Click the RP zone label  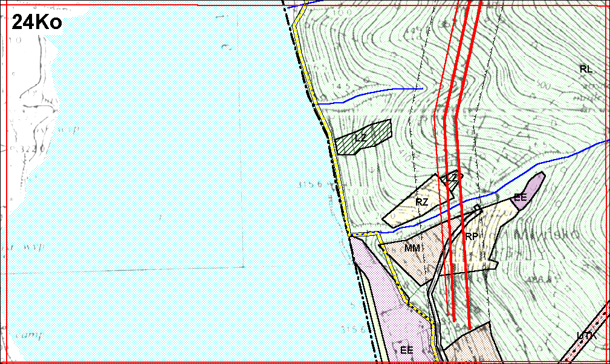pos(472,236)
